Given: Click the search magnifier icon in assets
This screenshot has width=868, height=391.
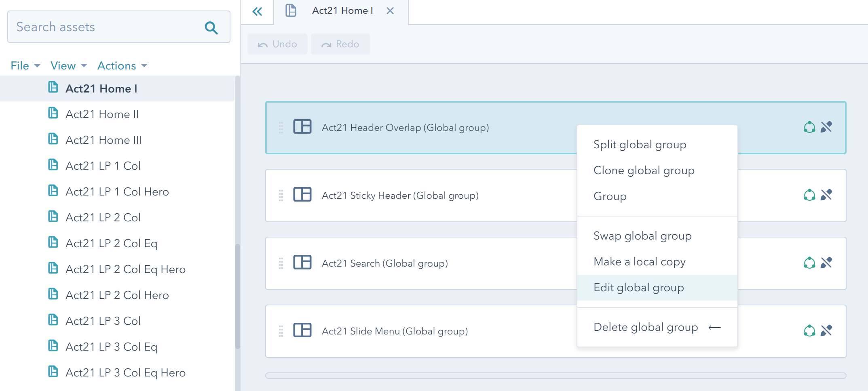Looking at the screenshot, I should coord(211,27).
